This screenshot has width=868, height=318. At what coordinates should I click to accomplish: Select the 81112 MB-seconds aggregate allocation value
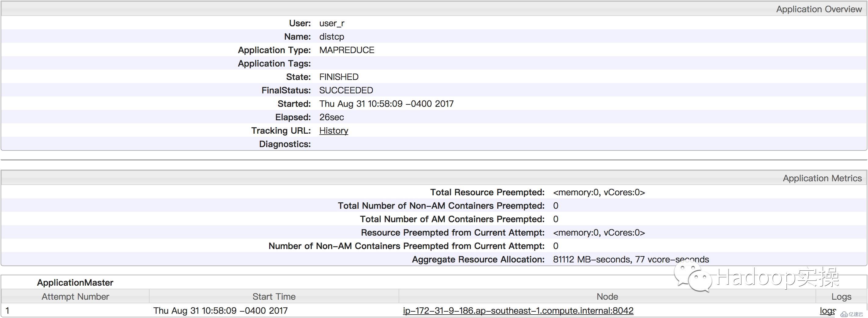(631, 259)
